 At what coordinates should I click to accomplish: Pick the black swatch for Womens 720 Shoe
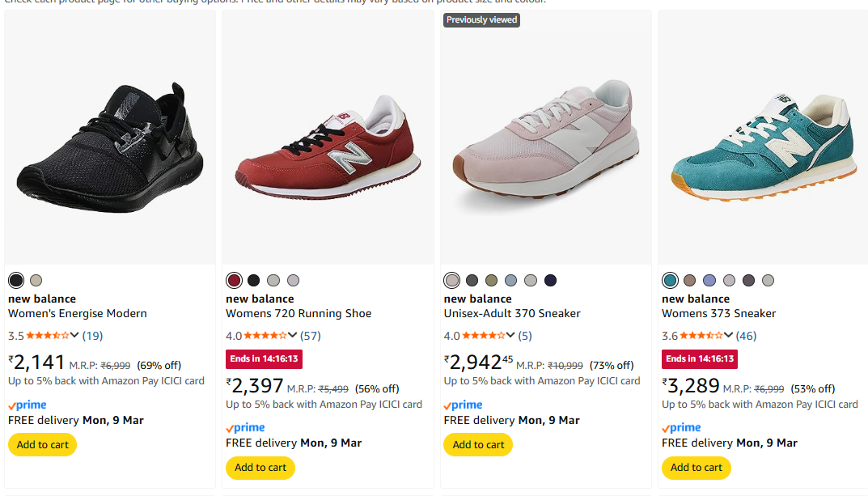coord(254,281)
